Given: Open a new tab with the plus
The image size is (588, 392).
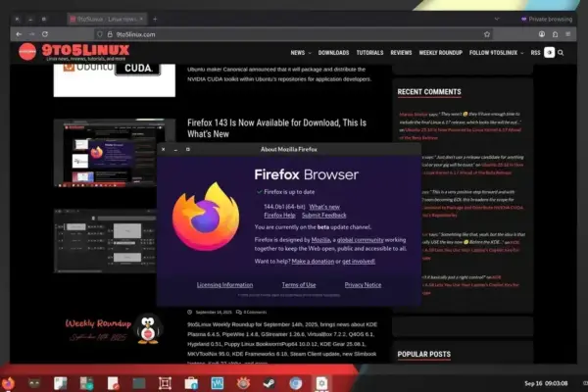Looking at the screenshot, I should 155,19.
